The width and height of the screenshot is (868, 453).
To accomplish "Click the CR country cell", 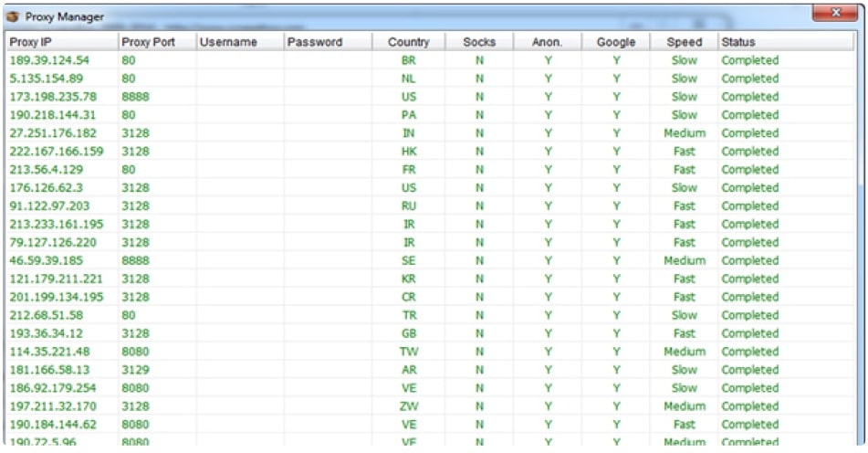I will [x=409, y=297].
